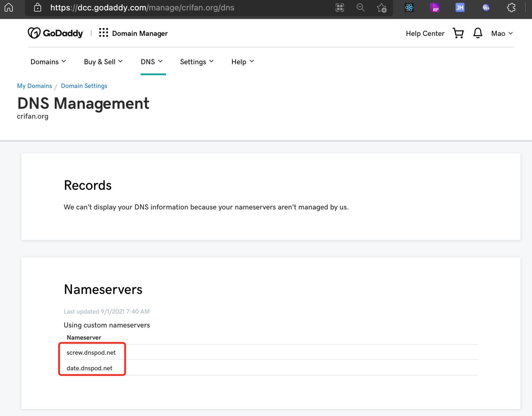Click the Last updated timestamp text
This screenshot has width=532, height=416.
point(107,311)
